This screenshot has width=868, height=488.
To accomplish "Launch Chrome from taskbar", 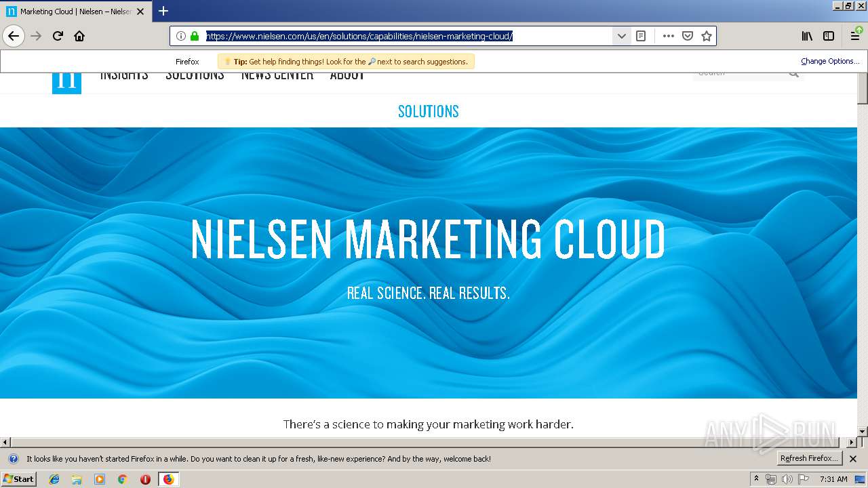I will click(122, 479).
